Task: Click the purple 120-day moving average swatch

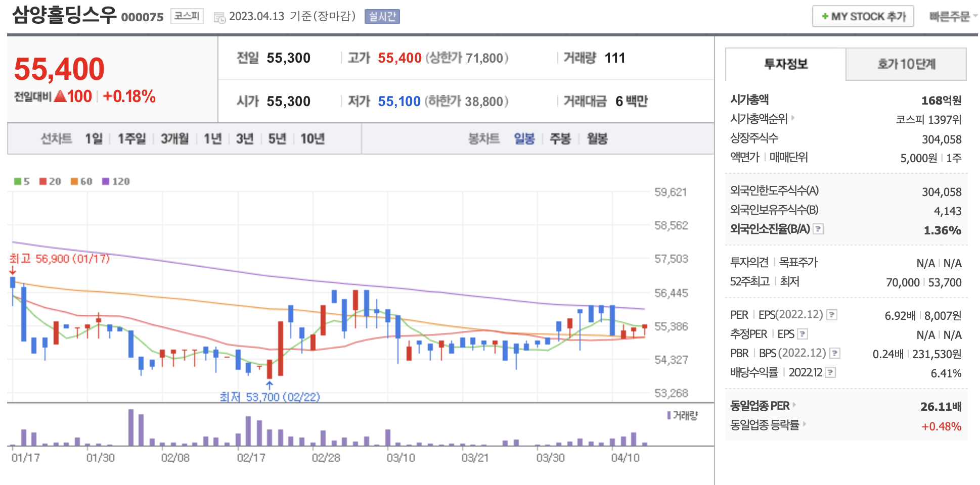Action: click(106, 181)
